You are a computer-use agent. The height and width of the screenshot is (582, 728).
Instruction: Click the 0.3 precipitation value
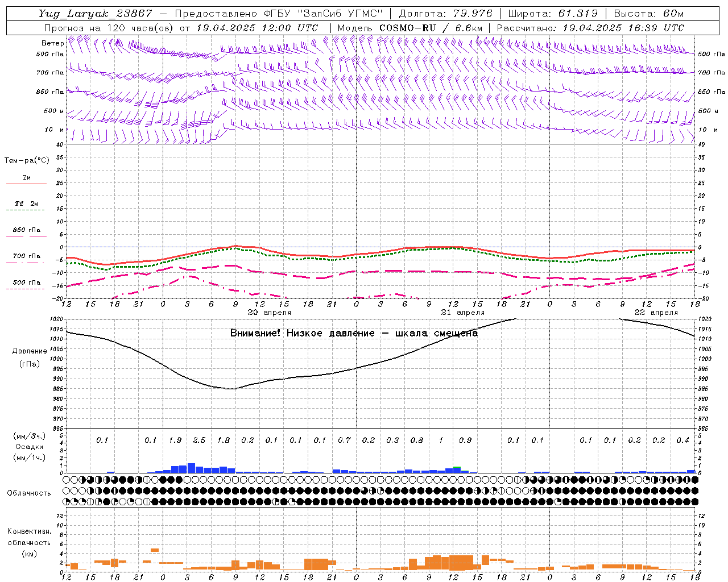tap(392, 440)
